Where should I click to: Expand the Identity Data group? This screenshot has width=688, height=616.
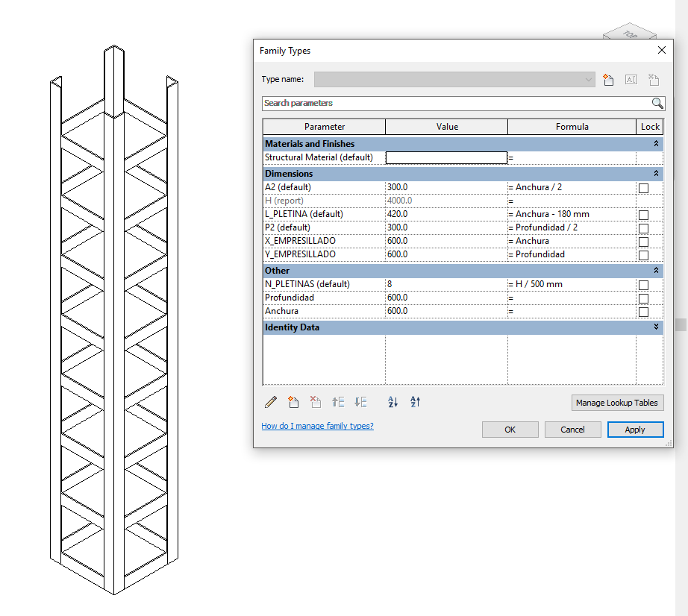(x=656, y=327)
